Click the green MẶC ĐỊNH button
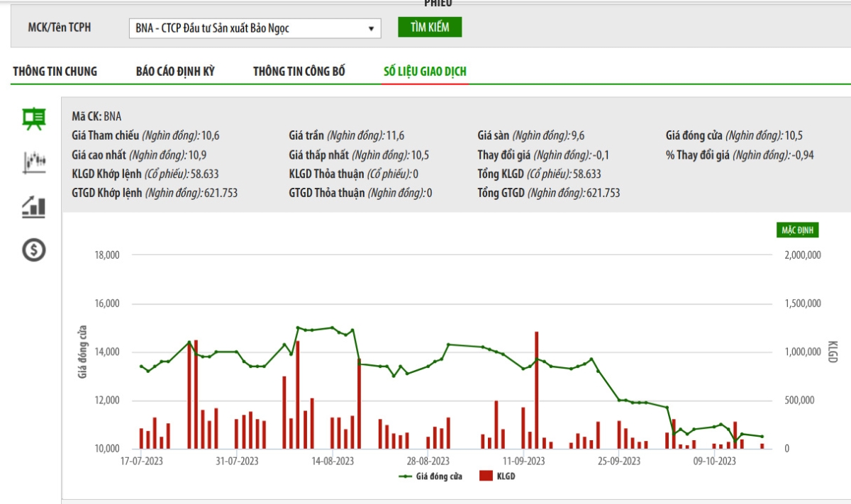The image size is (851, 504). point(799,230)
